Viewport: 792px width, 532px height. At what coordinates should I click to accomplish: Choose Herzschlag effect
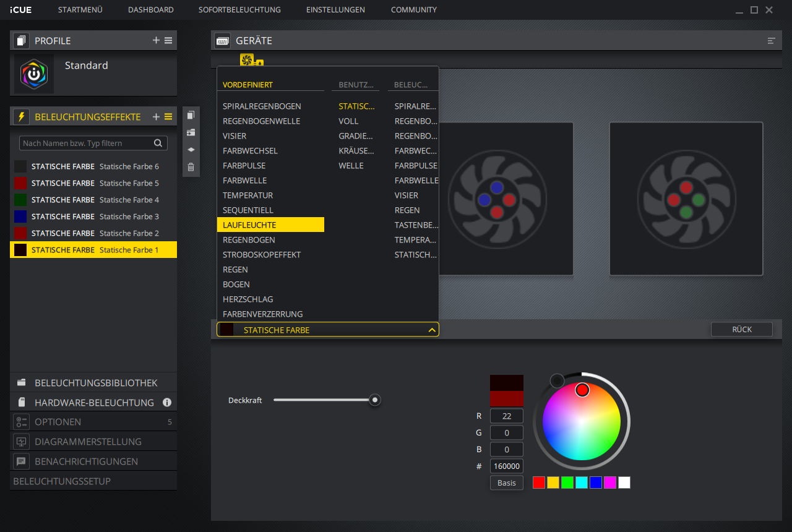click(x=270, y=299)
